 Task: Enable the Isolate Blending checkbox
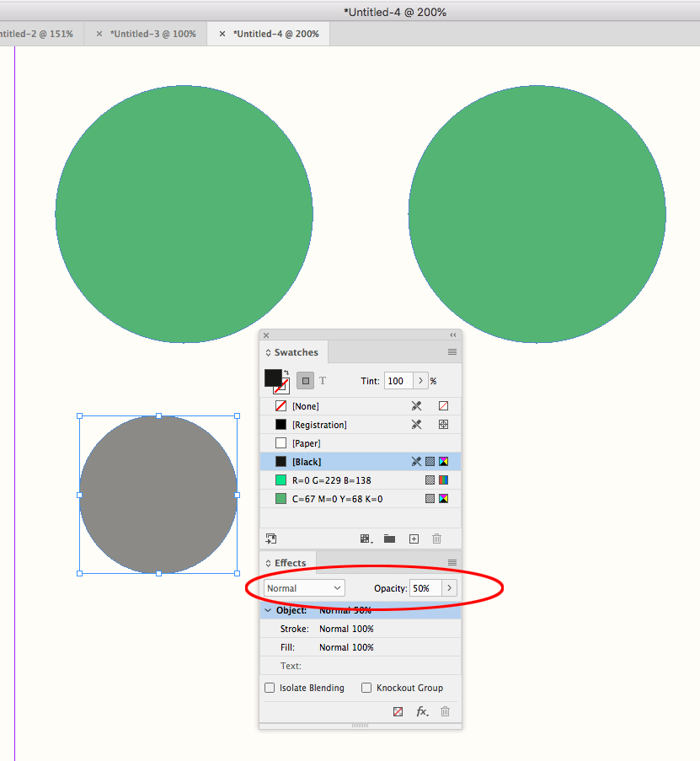(269, 688)
